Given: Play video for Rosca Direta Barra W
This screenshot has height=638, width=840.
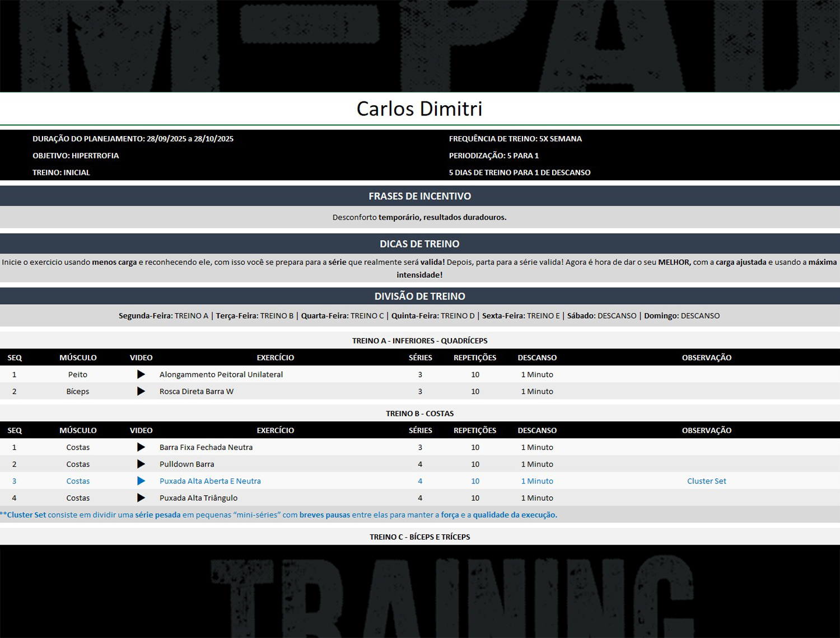Looking at the screenshot, I should (141, 391).
